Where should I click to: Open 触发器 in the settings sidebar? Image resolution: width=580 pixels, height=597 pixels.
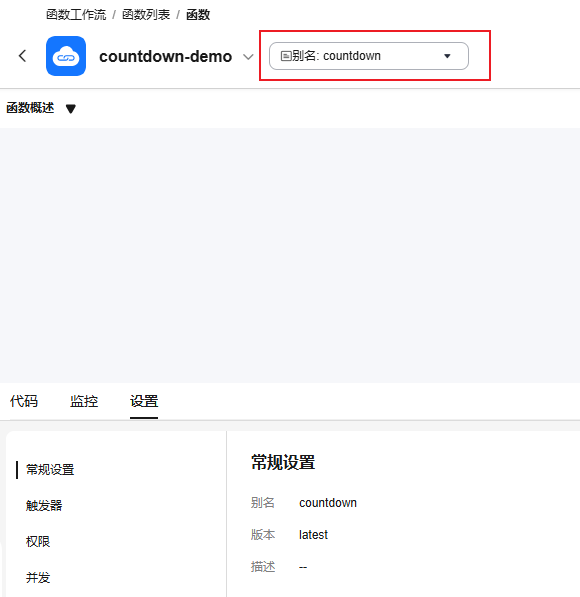[44, 506]
